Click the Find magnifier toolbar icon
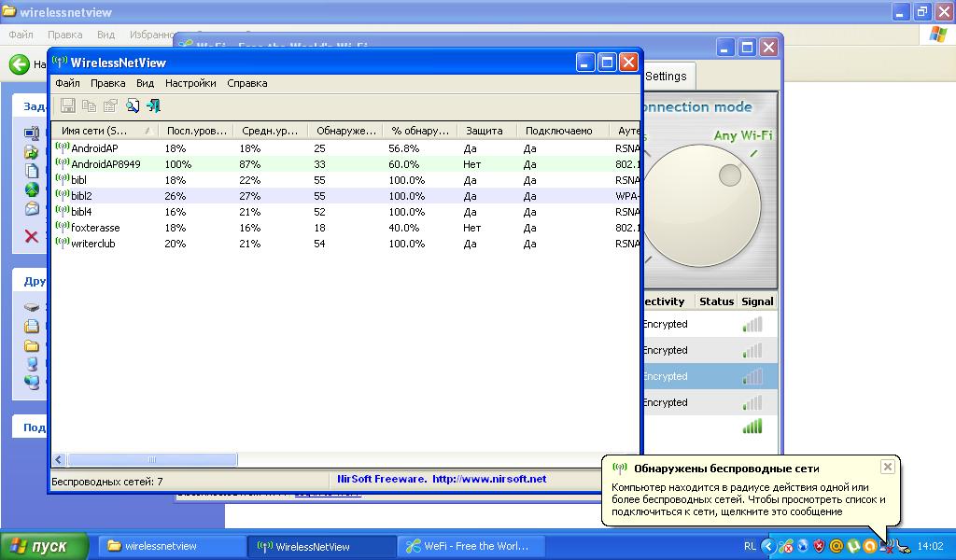This screenshot has width=956, height=560. (x=133, y=106)
